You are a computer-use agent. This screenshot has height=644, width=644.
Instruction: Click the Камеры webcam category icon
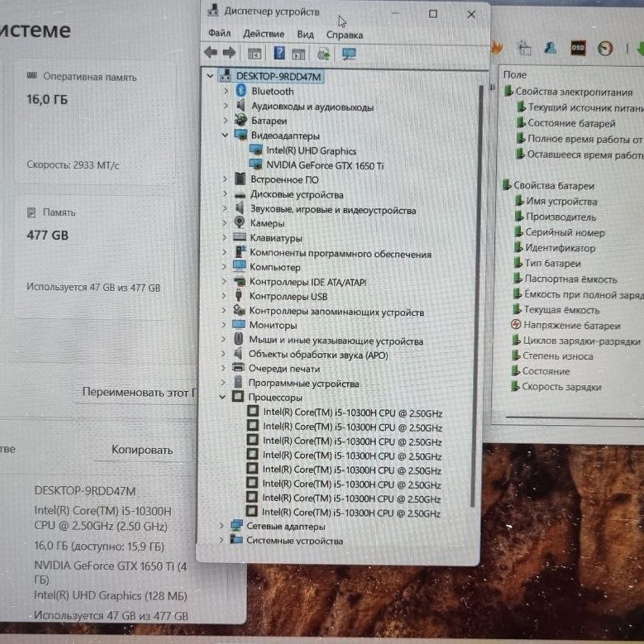[x=240, y=222]
